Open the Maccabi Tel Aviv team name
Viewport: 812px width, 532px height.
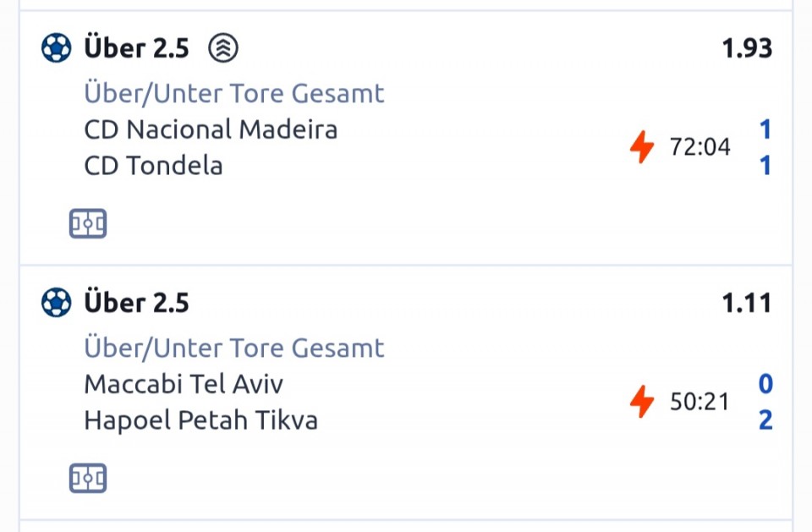coord(184,384)
